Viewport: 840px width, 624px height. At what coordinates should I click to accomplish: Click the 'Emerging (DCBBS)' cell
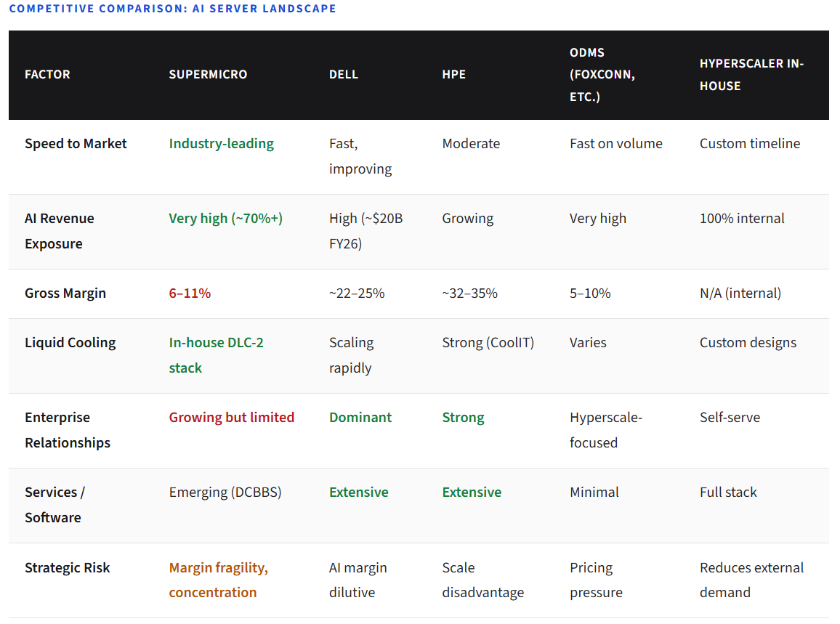225,493
